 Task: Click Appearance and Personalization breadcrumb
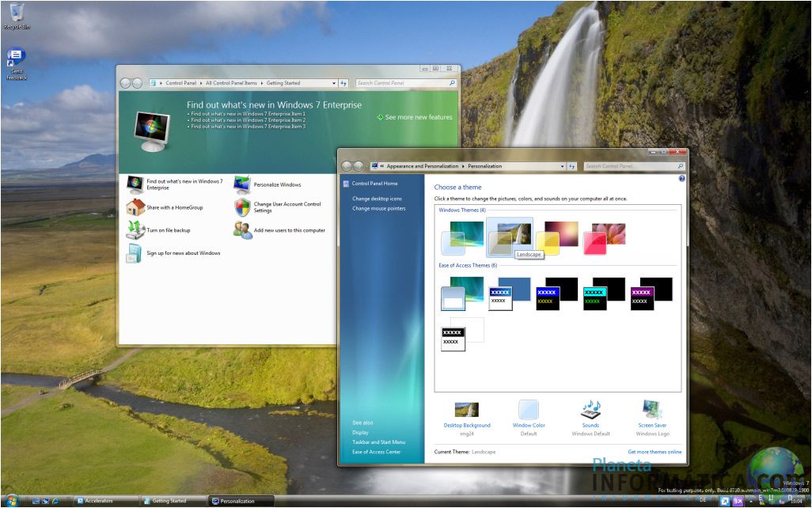click(422, 166)
